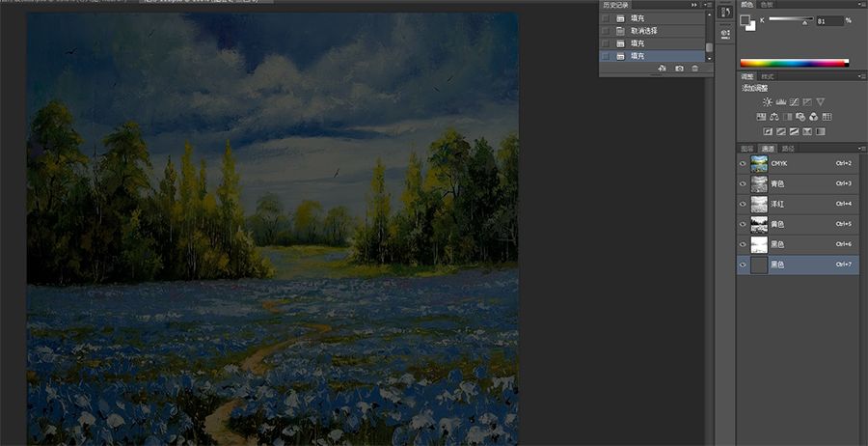The height and width of the screenshot is (446, 868).
Task: Select the 填充 state above 取消选择
Action: pos(652,18)
